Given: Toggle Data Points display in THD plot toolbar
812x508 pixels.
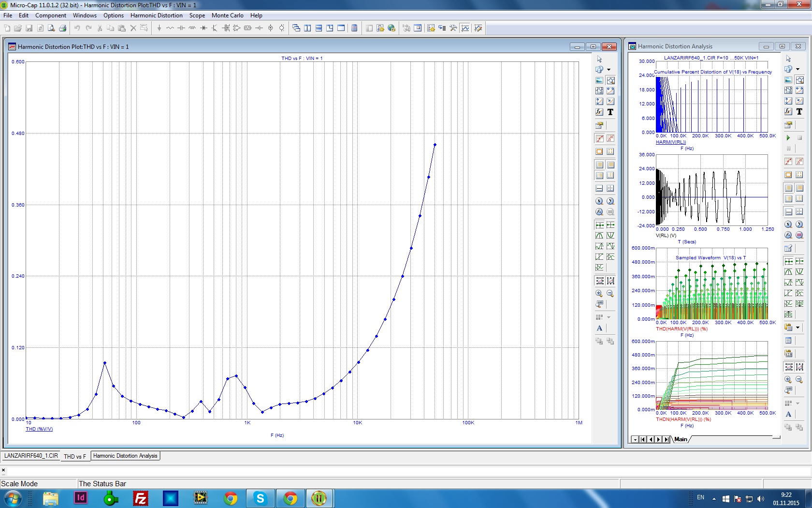Looking at the screenshot, I should click(x=599, y=139).
